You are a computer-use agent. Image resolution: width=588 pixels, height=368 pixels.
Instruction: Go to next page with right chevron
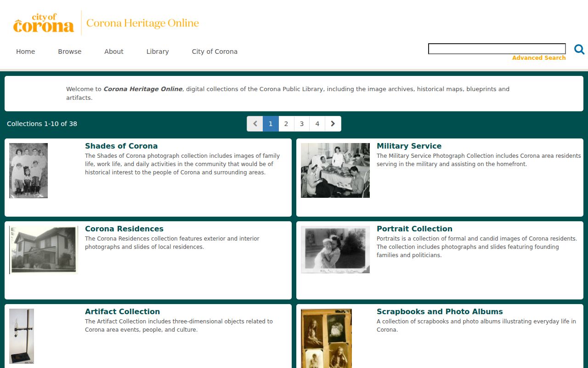[333, 124]
